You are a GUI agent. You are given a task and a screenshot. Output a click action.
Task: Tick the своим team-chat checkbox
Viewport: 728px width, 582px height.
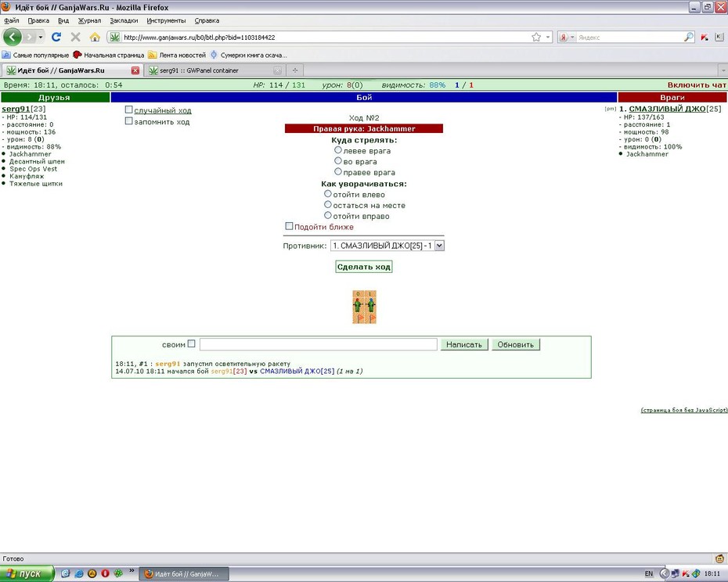[191, 343]
